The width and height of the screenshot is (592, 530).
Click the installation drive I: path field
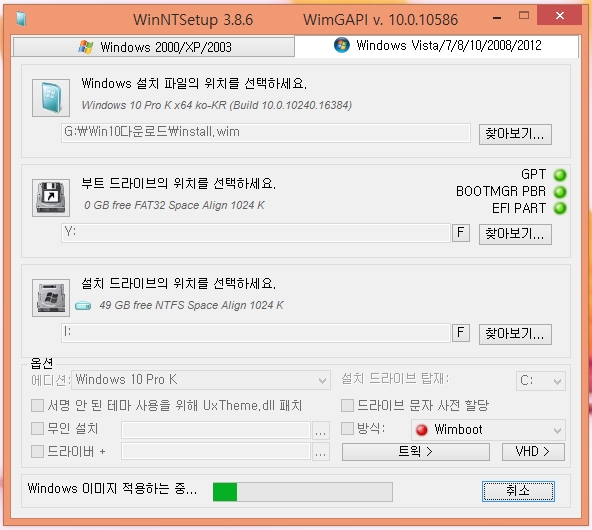click(256, 333)
